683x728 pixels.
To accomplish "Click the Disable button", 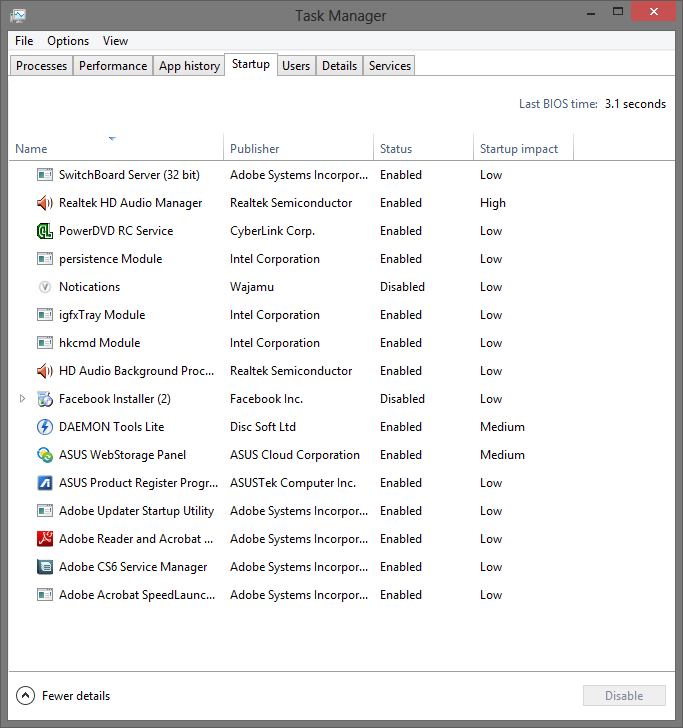I will tap(624, 696).
